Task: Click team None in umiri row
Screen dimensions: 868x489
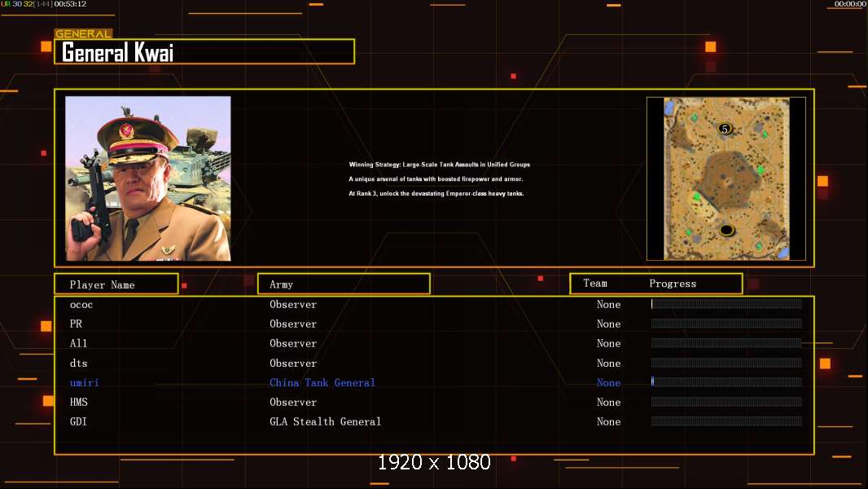Action: pyautogui.click(x=608, y=383)
